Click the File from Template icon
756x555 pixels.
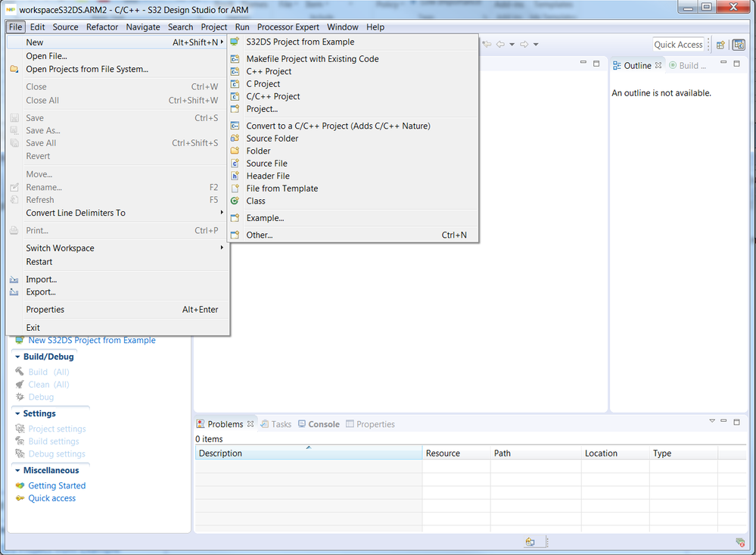point(235,189)
